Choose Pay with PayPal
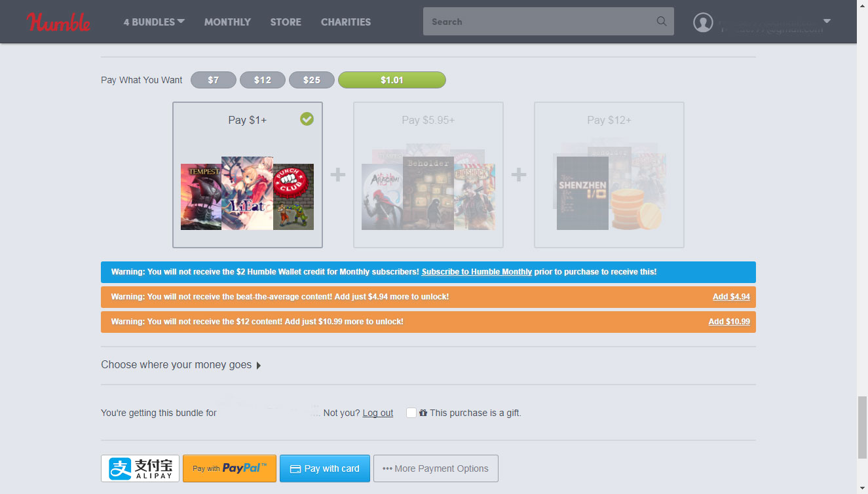 [x=229, y=468]
